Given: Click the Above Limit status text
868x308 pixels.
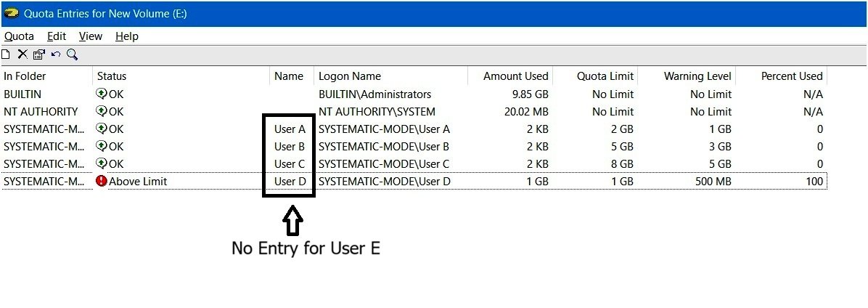Looking at the screenshot, I should click(138, 182).
